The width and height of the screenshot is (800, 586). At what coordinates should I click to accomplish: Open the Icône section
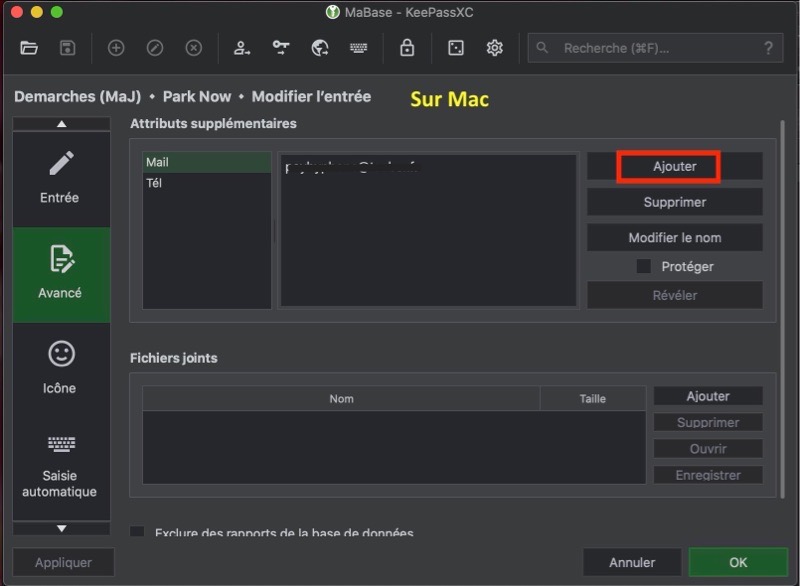[x=61, y=368]
